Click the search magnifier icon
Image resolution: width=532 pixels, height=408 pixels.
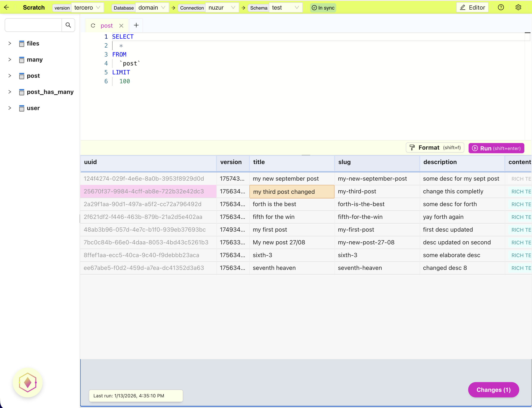click(x=68, y=25)
